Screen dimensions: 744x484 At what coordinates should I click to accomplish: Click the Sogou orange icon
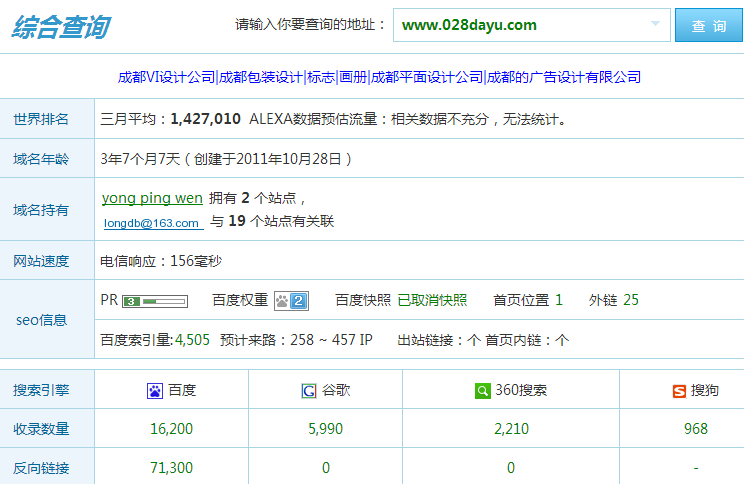click(x=679, y=391)
